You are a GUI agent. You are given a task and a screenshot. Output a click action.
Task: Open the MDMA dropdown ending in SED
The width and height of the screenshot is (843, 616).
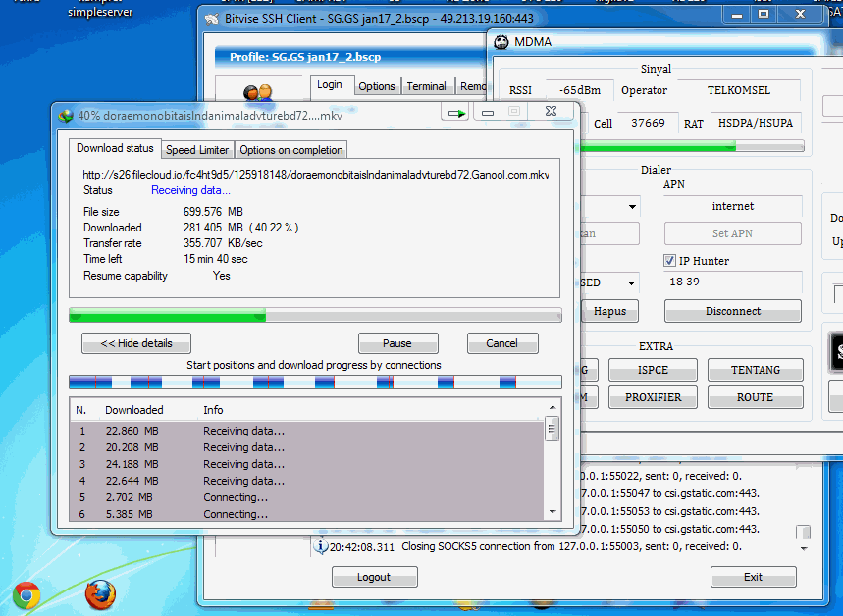632,282
